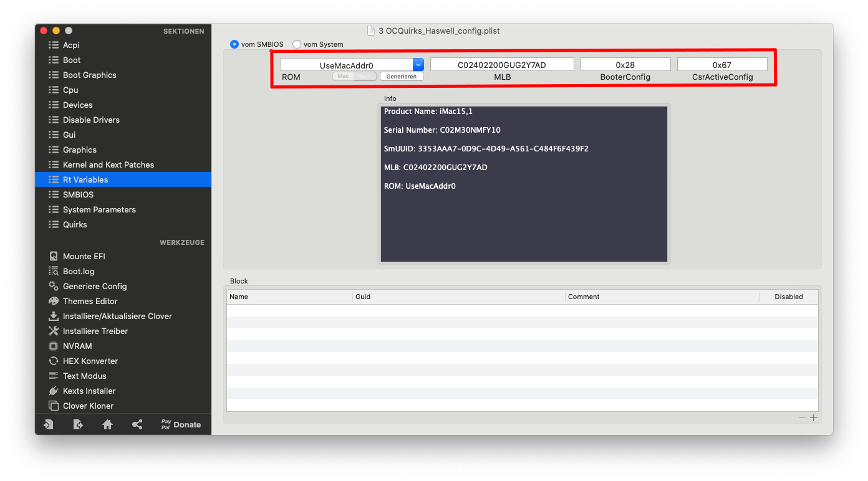
Task: Select the vom System radio button
Action: tap(297, 44)
